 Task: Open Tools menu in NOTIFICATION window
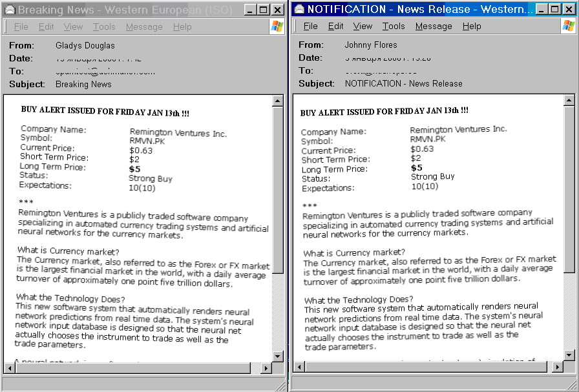coord(394,26)
